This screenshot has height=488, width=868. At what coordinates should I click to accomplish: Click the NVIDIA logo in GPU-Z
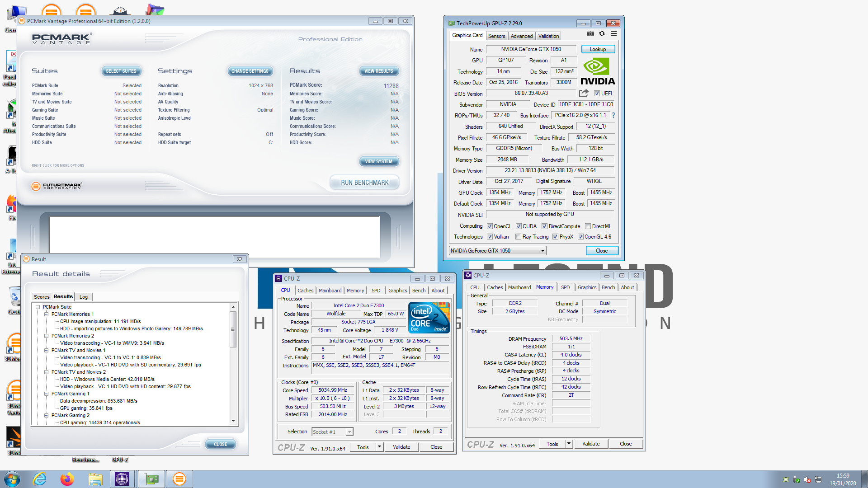[x=598, y=72]
